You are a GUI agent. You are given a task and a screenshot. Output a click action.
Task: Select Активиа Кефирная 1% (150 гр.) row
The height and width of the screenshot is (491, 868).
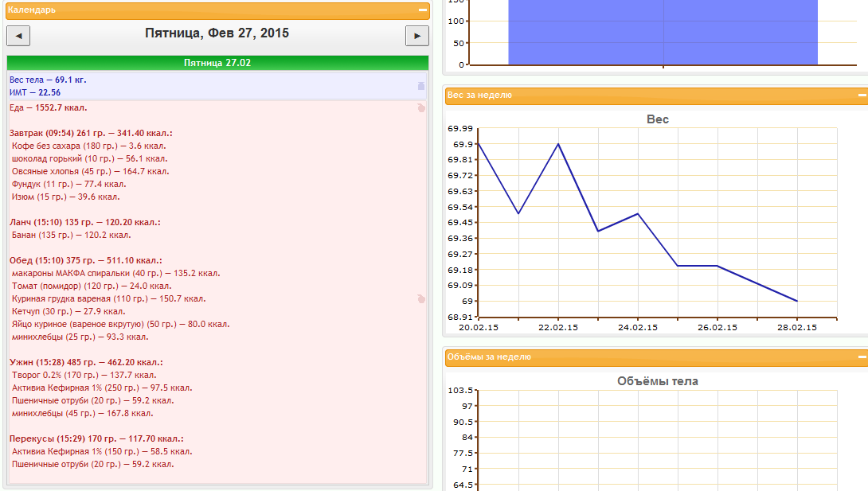pos(102,451)
